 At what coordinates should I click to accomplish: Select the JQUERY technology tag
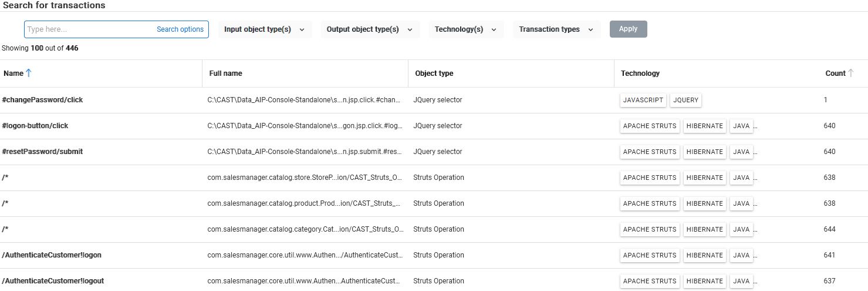pyautogui.click(x=685, y=100)
